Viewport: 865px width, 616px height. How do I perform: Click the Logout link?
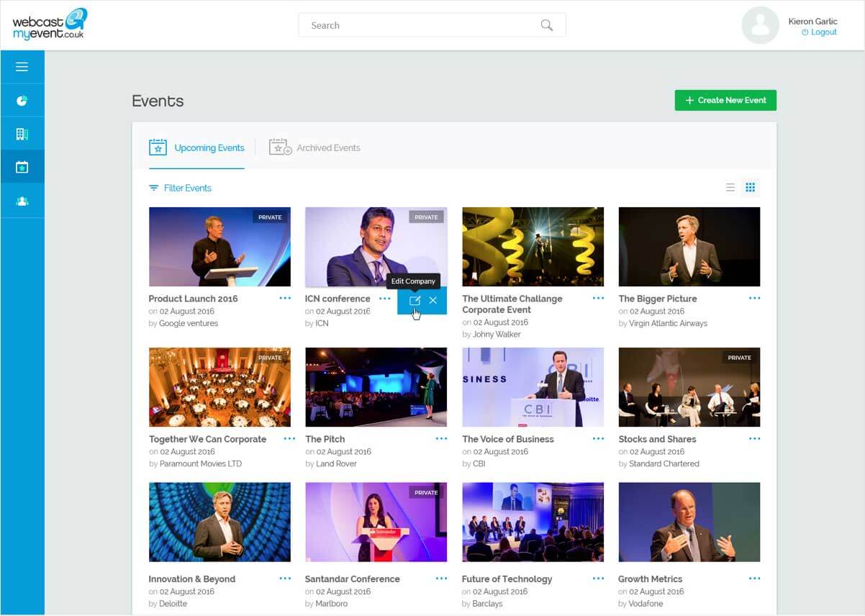(819, 32)
